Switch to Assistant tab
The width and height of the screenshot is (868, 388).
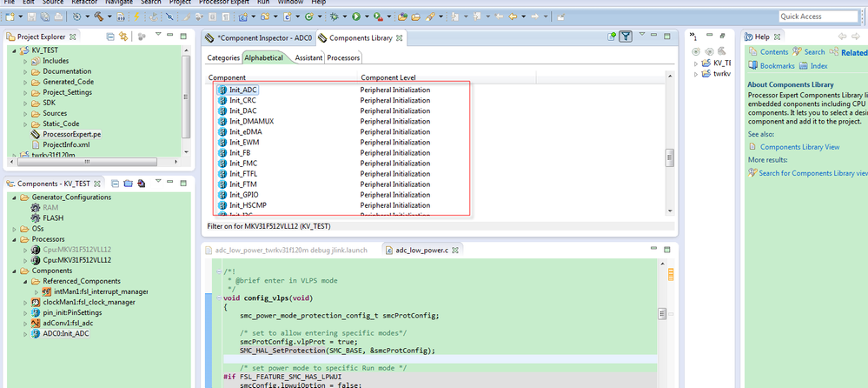pyautogui.click(x=308, y=57)
